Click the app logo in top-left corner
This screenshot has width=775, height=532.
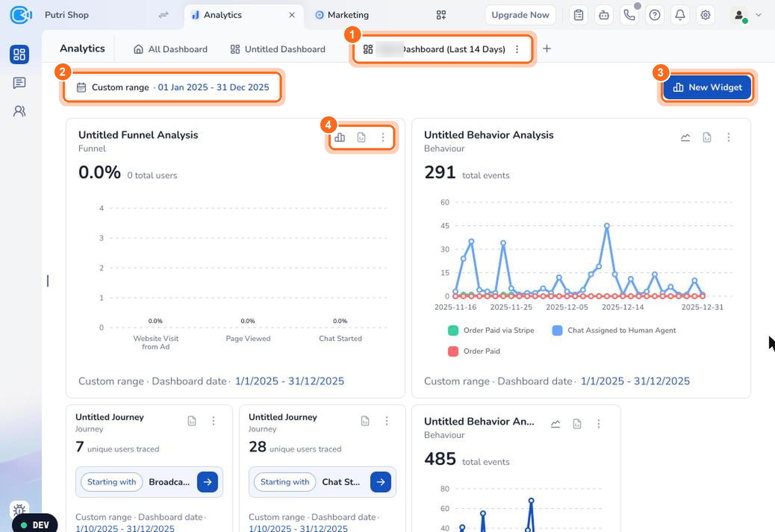[21, 15]
